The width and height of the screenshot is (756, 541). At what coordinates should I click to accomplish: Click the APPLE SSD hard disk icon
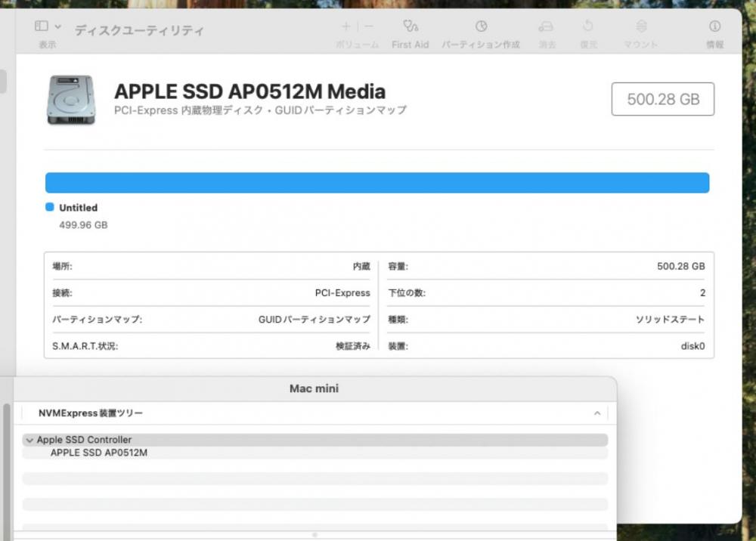click(x=71, y=100)
